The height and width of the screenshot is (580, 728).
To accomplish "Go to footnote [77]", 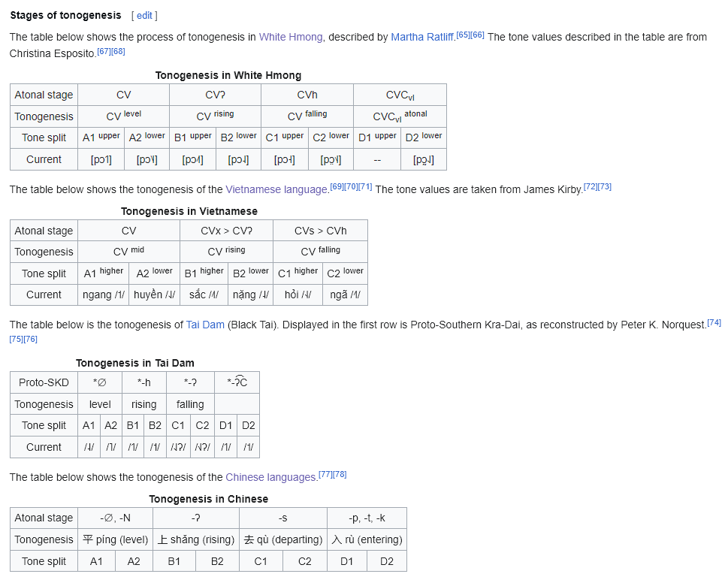I will 325,475.
